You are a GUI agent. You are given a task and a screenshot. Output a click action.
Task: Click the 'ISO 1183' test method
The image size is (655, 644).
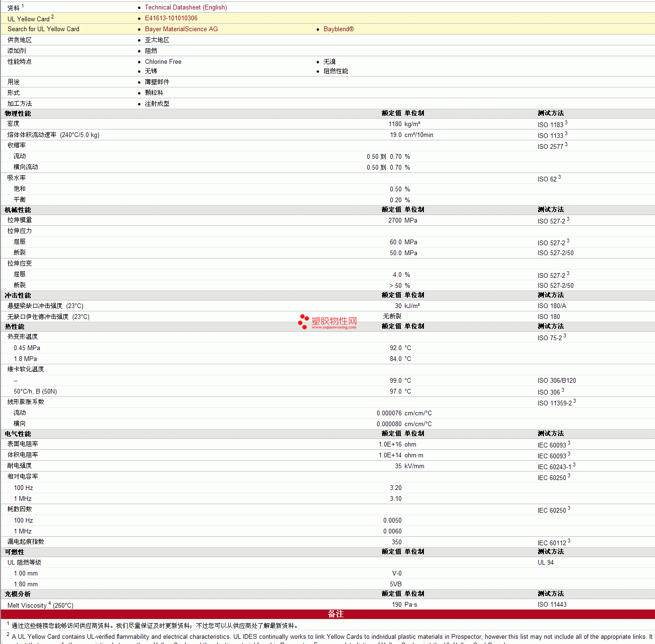pos(551,125)
